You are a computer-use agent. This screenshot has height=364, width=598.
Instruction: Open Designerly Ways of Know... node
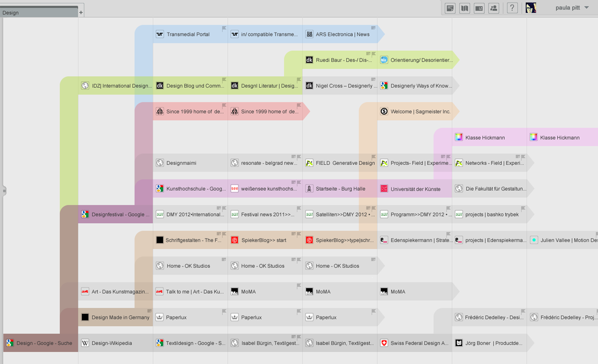pyautogui.click(x=415, y=86)
